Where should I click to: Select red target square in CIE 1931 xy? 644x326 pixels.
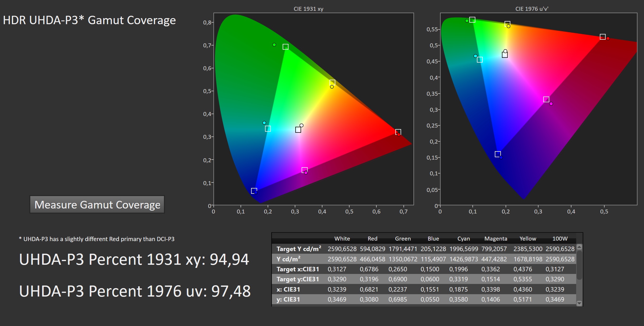(398, 132)
